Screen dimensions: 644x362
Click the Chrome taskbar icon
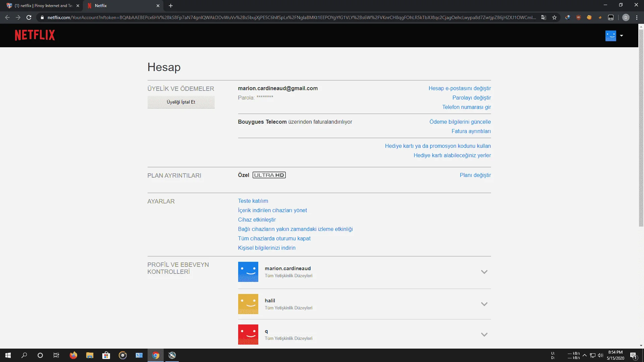(156, 355)
